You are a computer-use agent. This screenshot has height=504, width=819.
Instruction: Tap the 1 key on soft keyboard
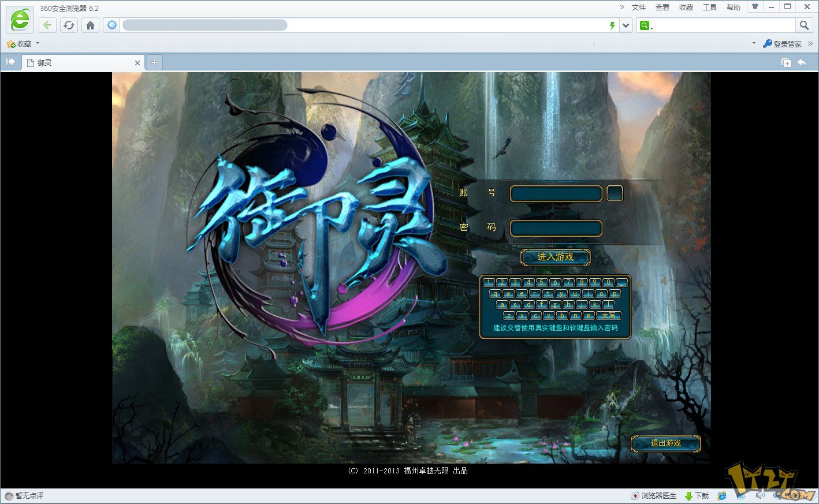489,282
